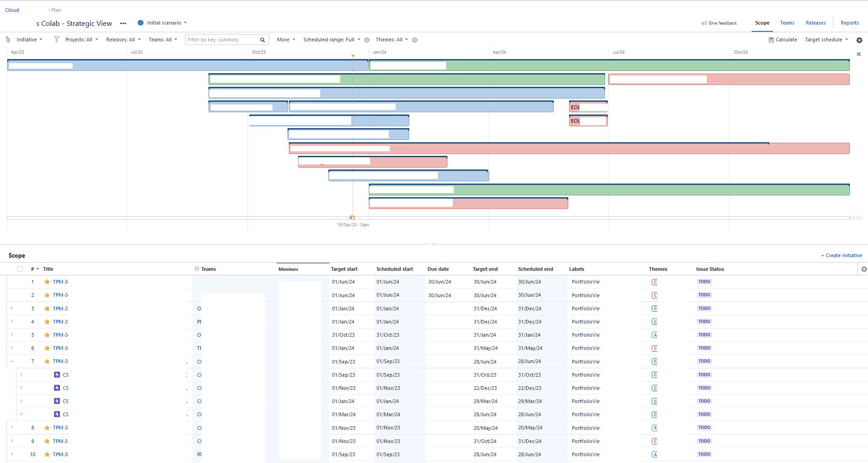Toggle the select-all checkbox in Scope header
Image resolution: width=868 pixels, height=463 pixels.
[20, 269]
